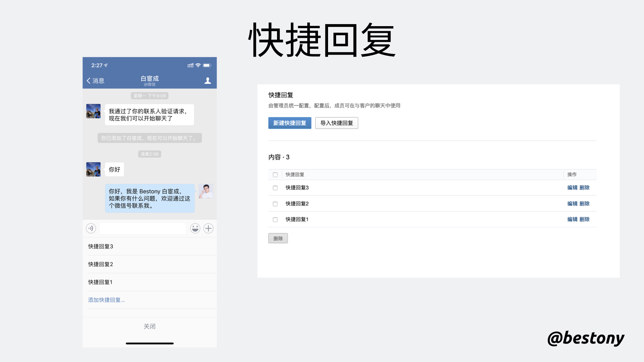Tap the message text input field

point(143,228)
